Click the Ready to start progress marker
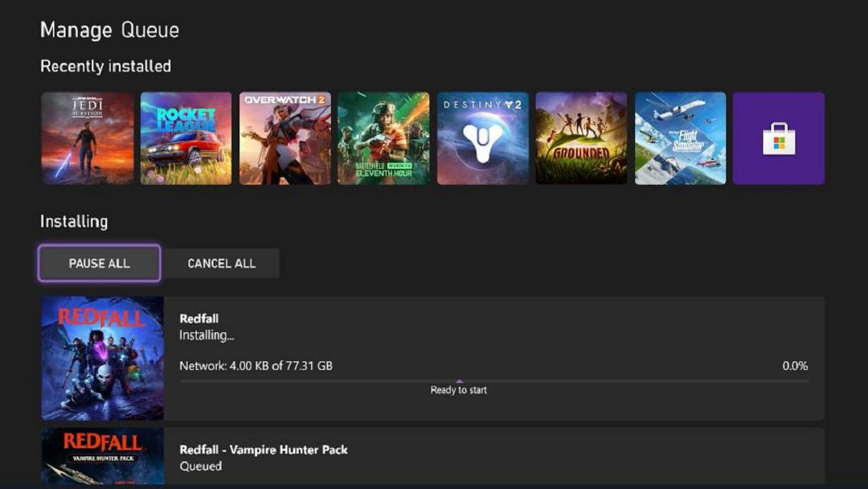Viewport: 868px width, 489px height. tap(459, 390)
